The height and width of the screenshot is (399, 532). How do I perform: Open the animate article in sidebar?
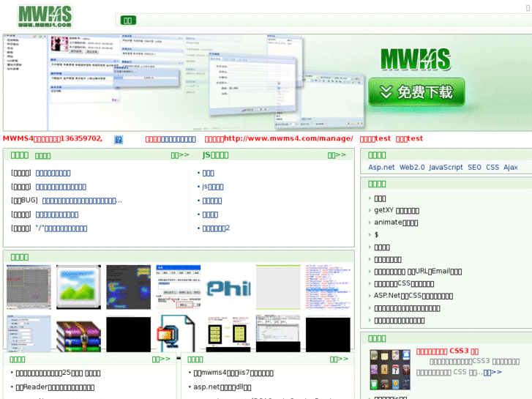tap(396, 223)
